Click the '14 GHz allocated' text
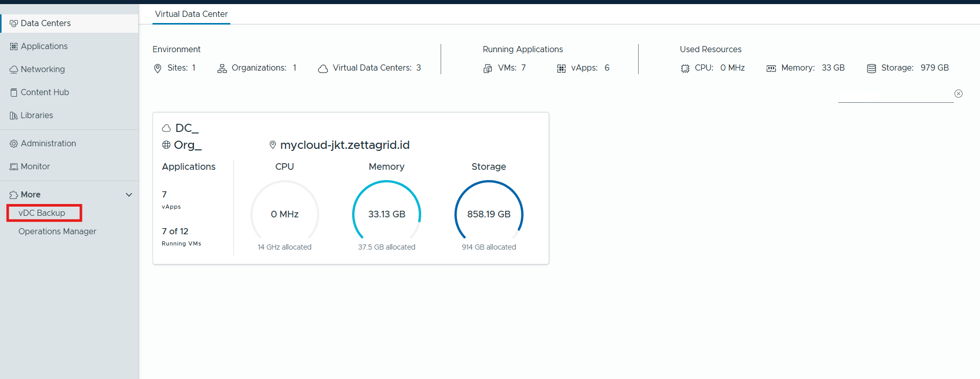This screenshot has height=379, width=980. [285, 247]
